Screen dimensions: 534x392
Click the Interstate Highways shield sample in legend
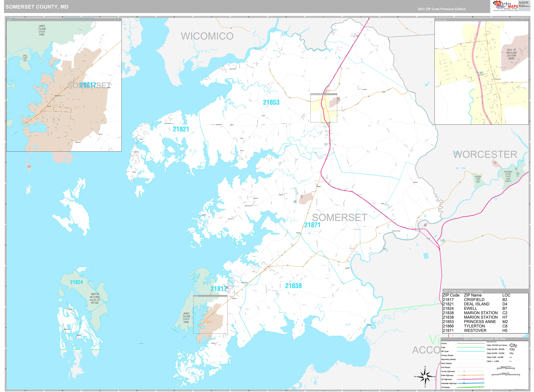coord(464,383)
